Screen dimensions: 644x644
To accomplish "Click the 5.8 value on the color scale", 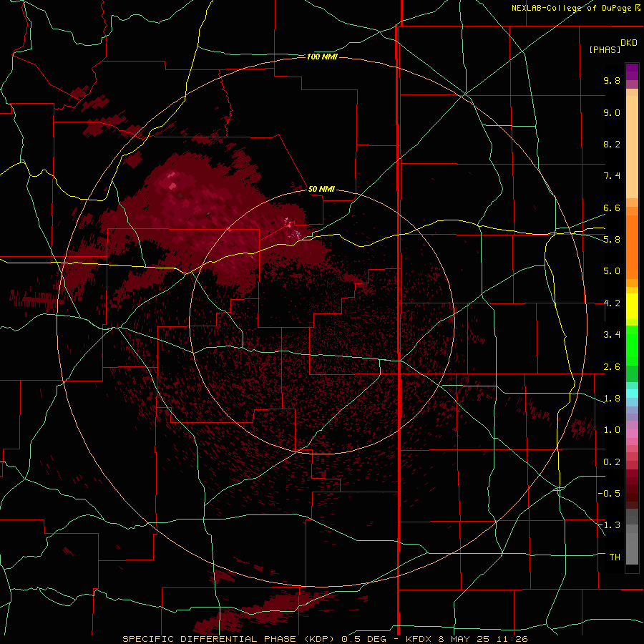I will click(x=612, y=239).
